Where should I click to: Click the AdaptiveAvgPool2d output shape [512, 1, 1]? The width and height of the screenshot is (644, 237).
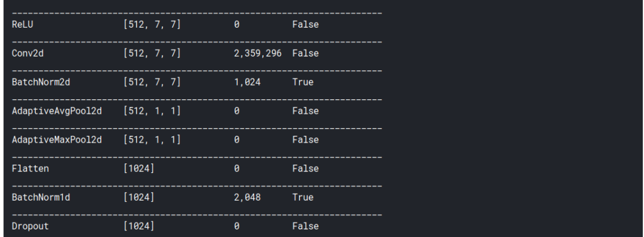(152, 111)
